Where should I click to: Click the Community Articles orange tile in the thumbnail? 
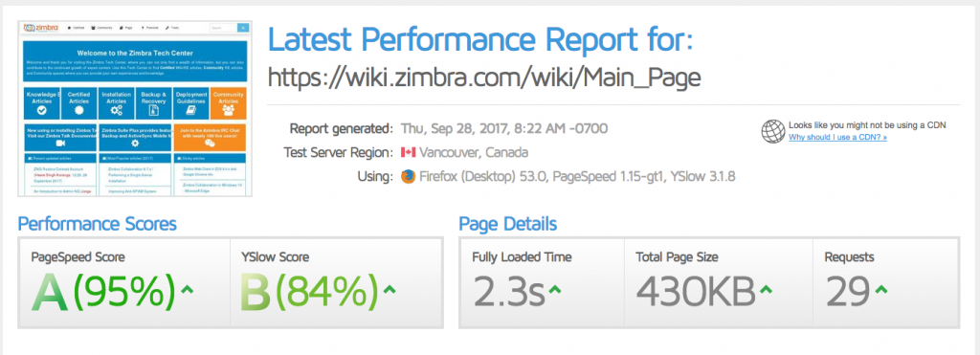pos(228,103)
